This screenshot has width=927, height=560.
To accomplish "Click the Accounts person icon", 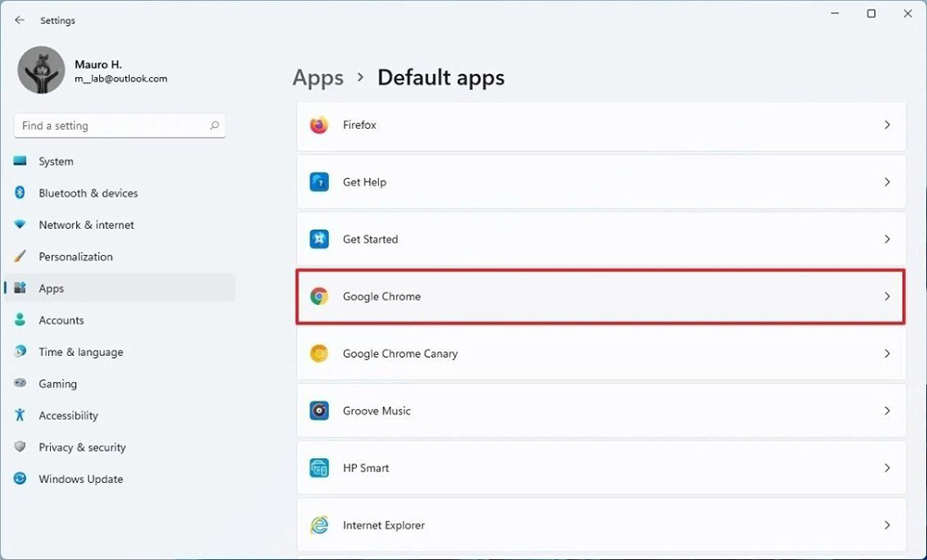I will tap(20, 320).
